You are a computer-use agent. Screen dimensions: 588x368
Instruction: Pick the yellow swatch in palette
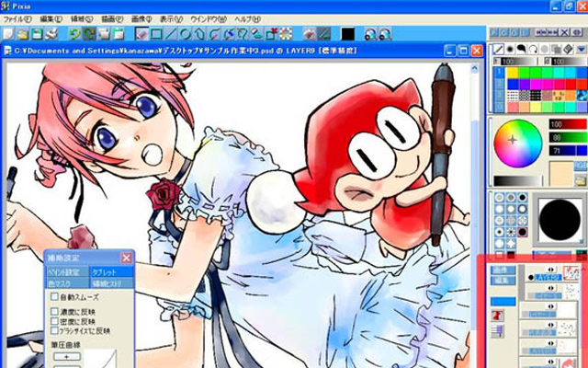(x=513, y=73)
